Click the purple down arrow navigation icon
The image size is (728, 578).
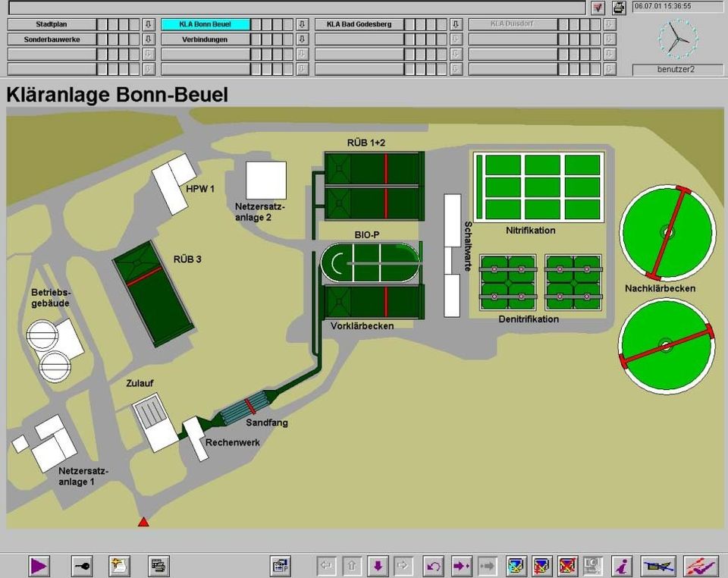point(378,566)
